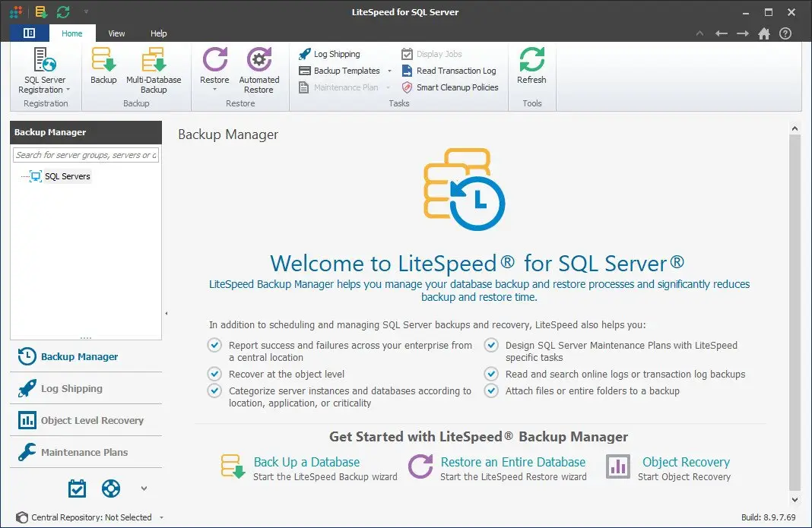This screenshot has width=812, height=528.
Task: Navigate back with the left arrow
Action: click(722, 33)
